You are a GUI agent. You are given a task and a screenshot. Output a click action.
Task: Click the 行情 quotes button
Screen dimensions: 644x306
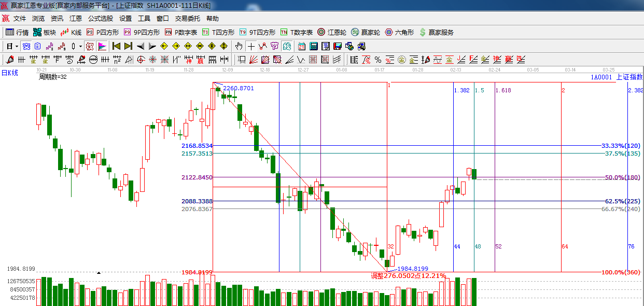(17, 32)
